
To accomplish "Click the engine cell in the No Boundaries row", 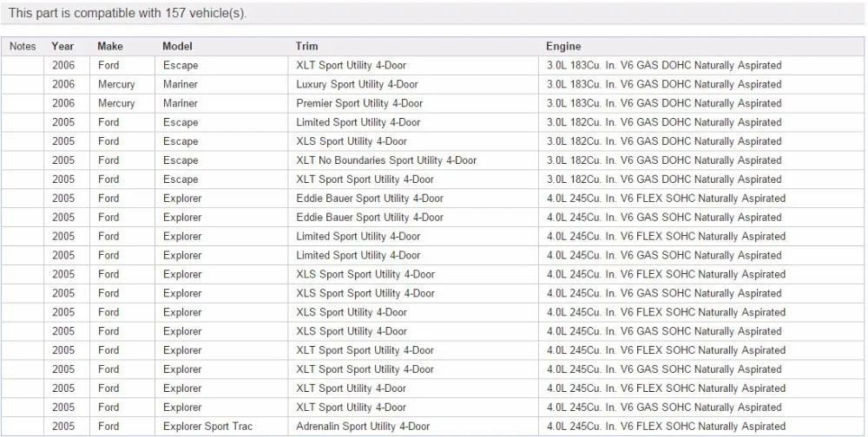I will tap(664, 160).
